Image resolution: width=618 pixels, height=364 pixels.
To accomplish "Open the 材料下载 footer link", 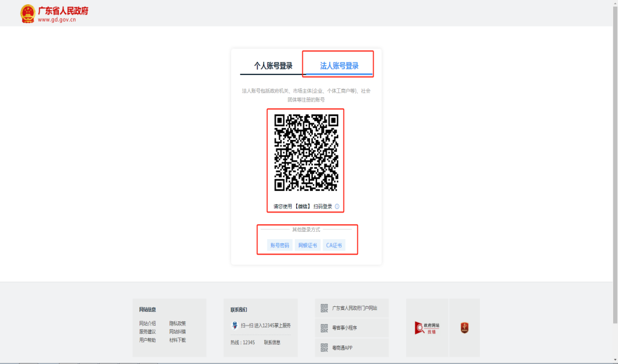I will [x=177, y=340].
